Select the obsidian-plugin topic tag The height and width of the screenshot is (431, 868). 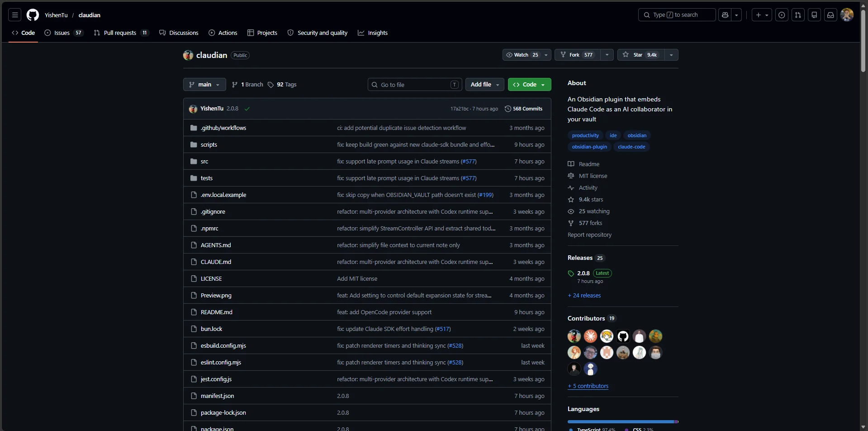(x=589, y=147)
